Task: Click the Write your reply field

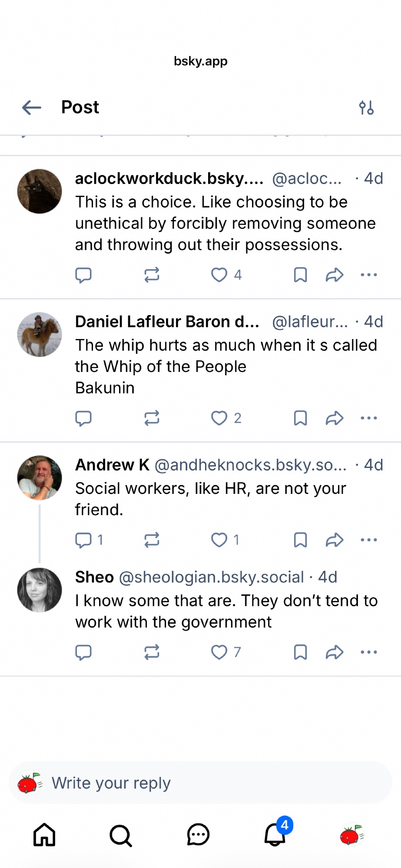Action: click(200, 783)
